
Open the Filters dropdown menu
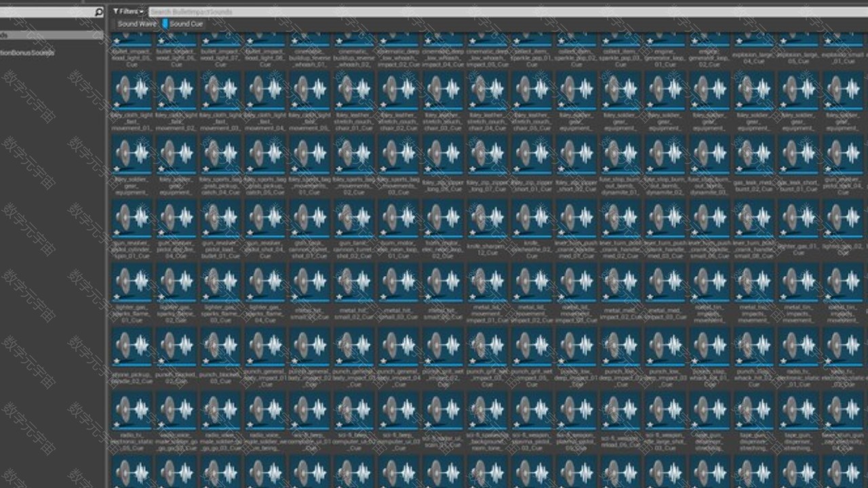(127, 12)
